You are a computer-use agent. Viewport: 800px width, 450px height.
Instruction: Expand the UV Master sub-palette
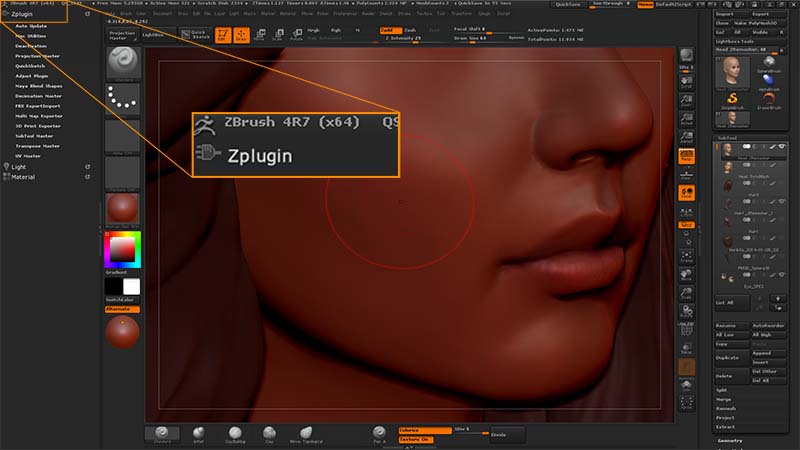click(x=28, y=156)
